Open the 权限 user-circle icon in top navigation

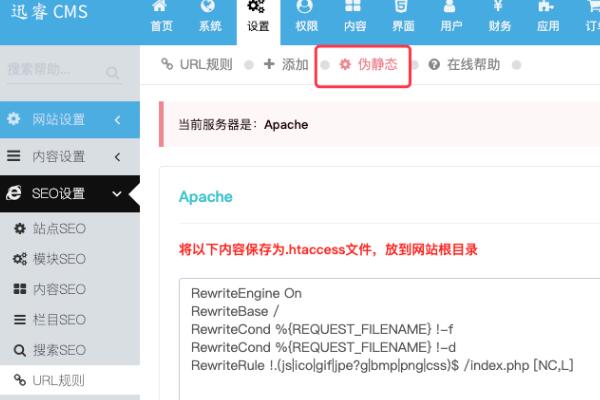(x=305, y=5)
